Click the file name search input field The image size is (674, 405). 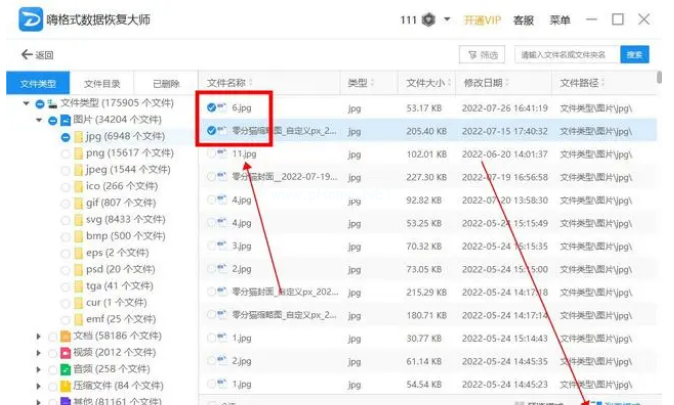[x=565, y=55]
